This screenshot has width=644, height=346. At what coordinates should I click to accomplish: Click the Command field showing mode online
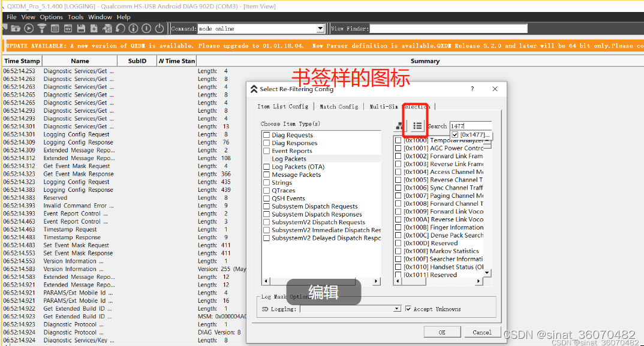[257, 28]
